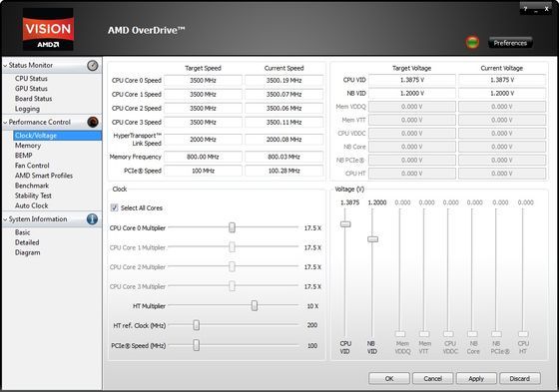
Task: Click the CPU VID voltage slider handle
Action: (345, 224)
